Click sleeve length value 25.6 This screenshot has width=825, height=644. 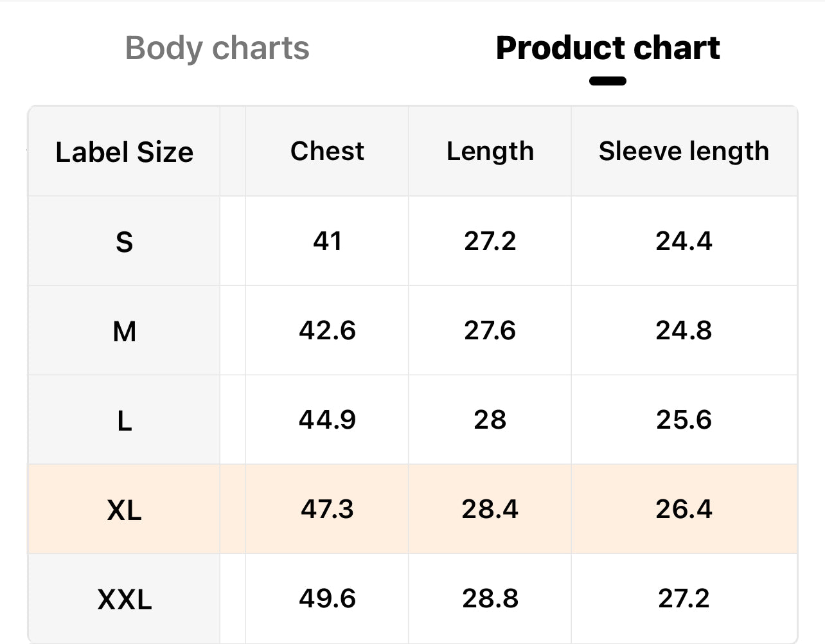pos(684,420)
